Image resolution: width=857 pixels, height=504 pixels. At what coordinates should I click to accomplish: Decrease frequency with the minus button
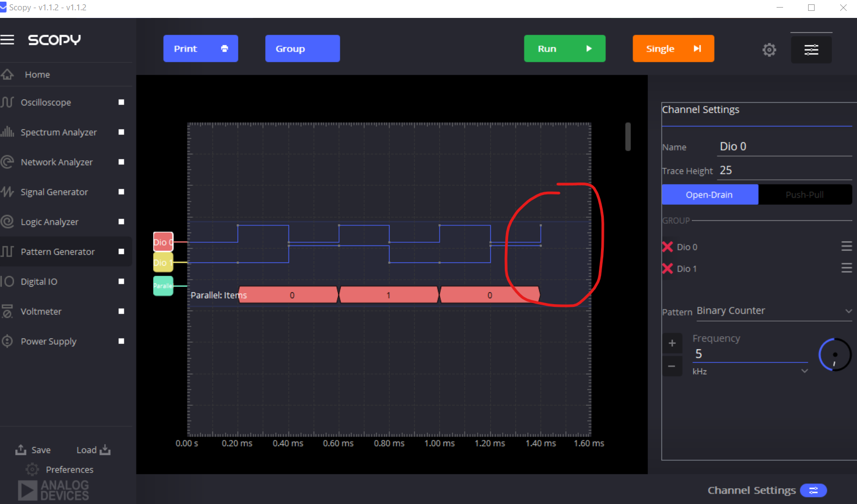pos(672,366)
